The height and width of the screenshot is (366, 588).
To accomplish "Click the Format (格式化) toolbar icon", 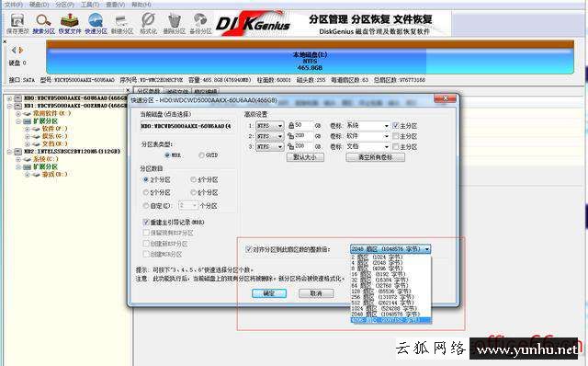I will coord(148,24).
